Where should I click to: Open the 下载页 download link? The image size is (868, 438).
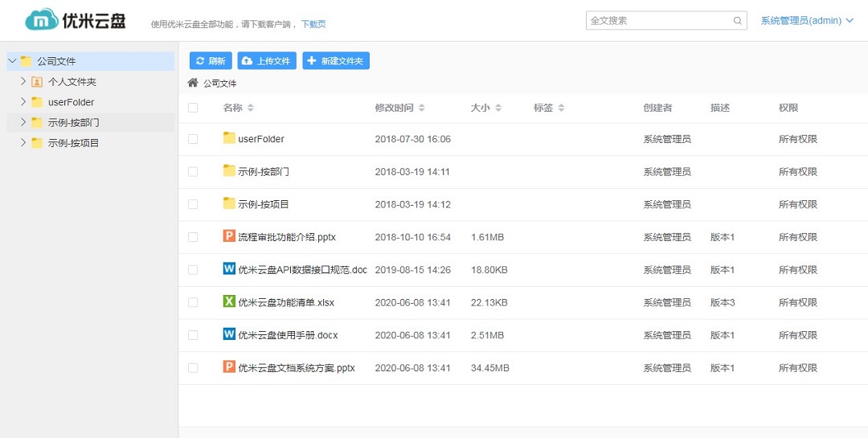tap(313, 24)
